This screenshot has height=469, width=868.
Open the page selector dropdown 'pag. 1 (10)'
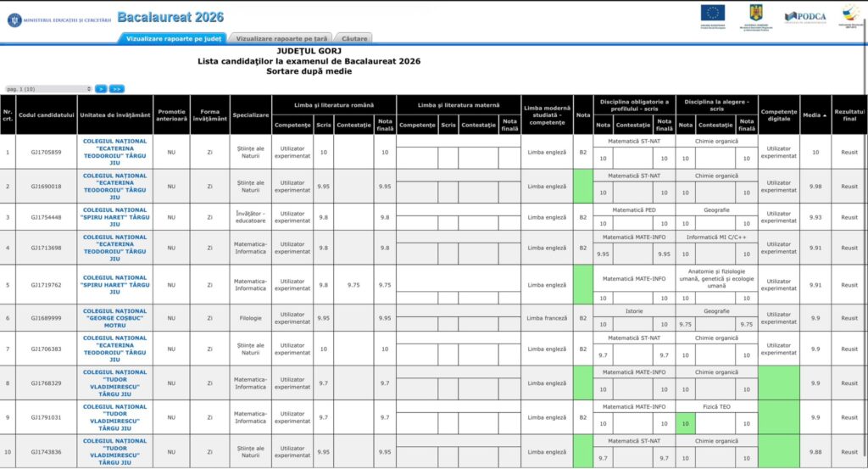pos(48,88)
